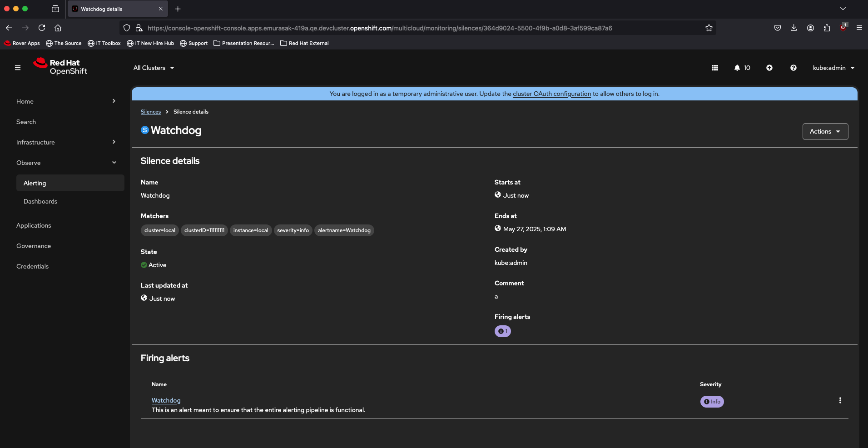Go back in browser history
Screen dimensions: 868x448
click(x=9, y=28)
